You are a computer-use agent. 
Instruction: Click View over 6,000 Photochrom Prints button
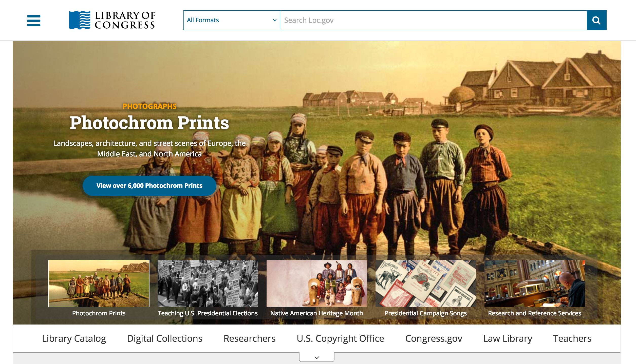149,186
